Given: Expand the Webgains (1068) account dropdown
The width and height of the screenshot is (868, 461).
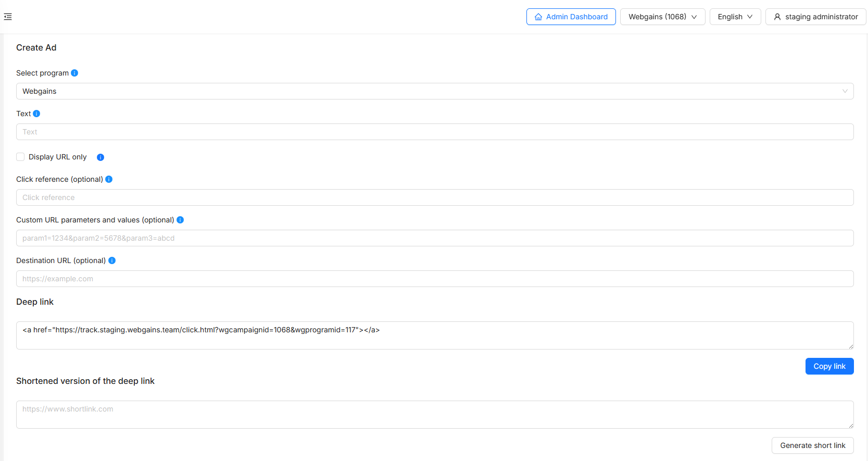Looking at the screenshot, I should tap(662, 17).
